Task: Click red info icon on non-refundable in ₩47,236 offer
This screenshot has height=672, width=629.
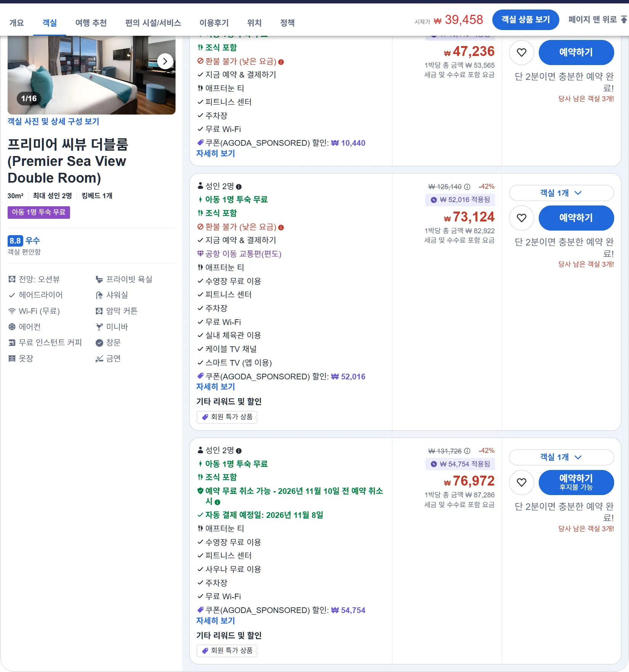Action: (281, 62)
